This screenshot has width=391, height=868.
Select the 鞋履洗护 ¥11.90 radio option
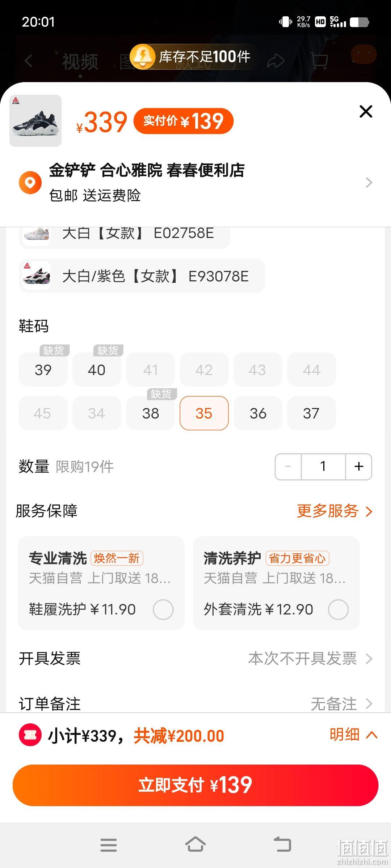(x=163, y=609)
